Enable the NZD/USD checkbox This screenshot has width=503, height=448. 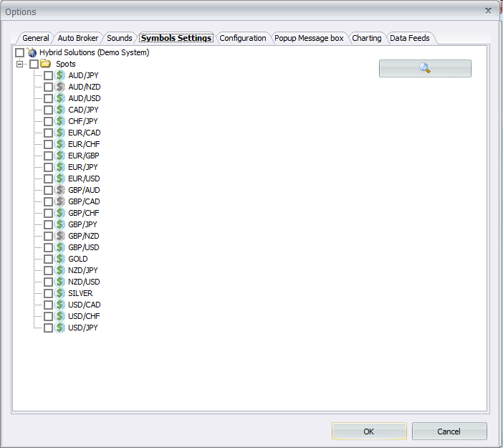(x=48, y=282)
